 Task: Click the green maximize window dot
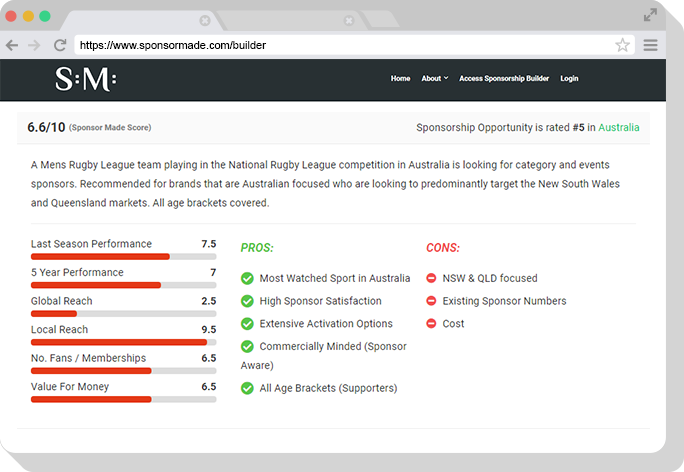45,16
